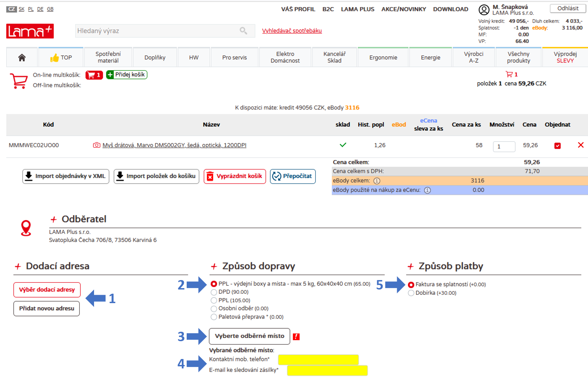588x381 pixels.
Task: Select PPL (105.00) shipping option
Action: click(214, 300)
